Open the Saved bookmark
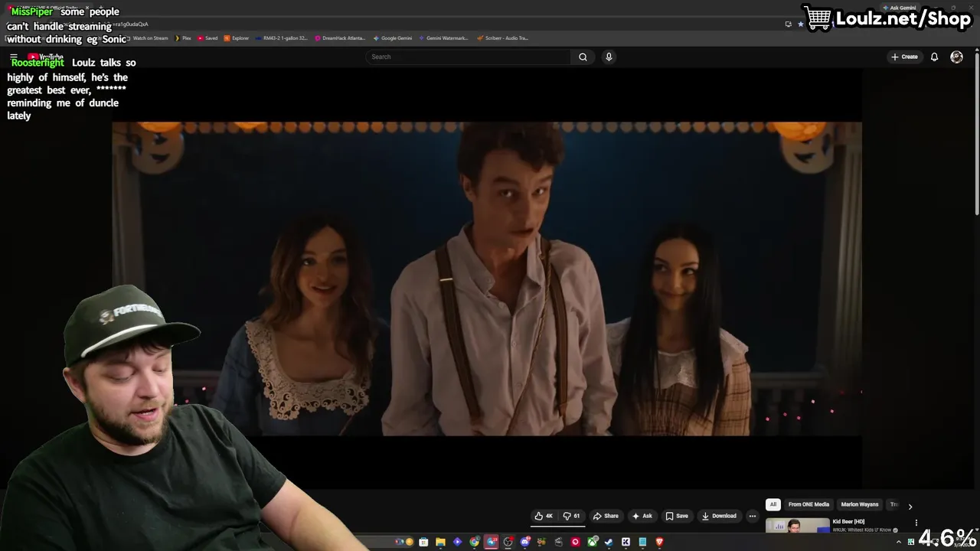This screenshot has width=980, height=551. click(207, 37)
